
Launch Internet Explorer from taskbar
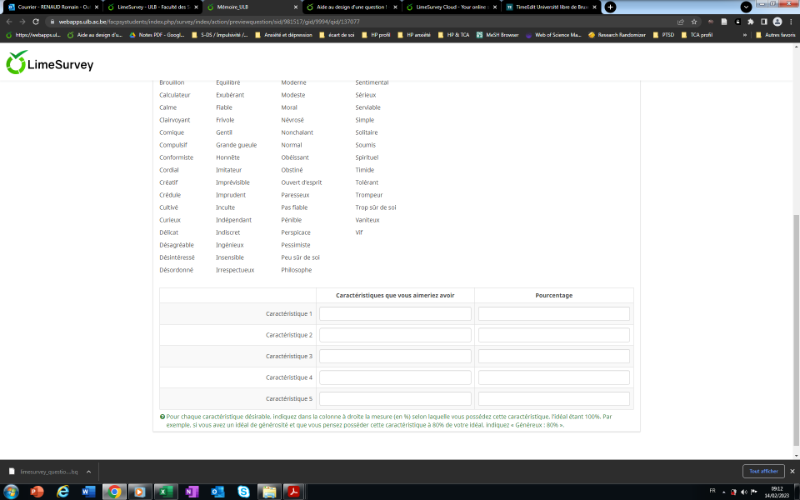click(x=62, y=491)
